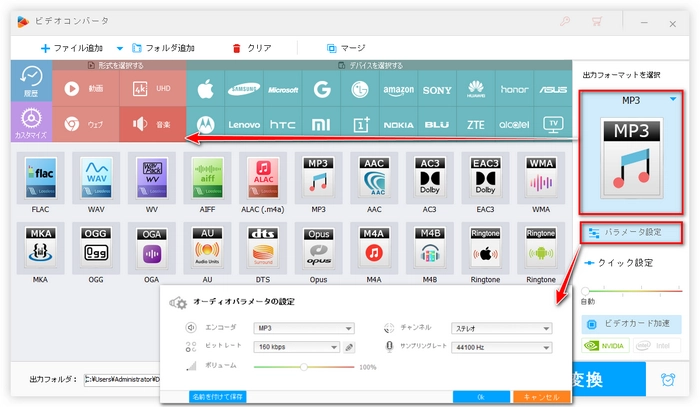Select the M4B audiobook format icon
Viewport: 700px width, 407px height.
click(430, 248)
